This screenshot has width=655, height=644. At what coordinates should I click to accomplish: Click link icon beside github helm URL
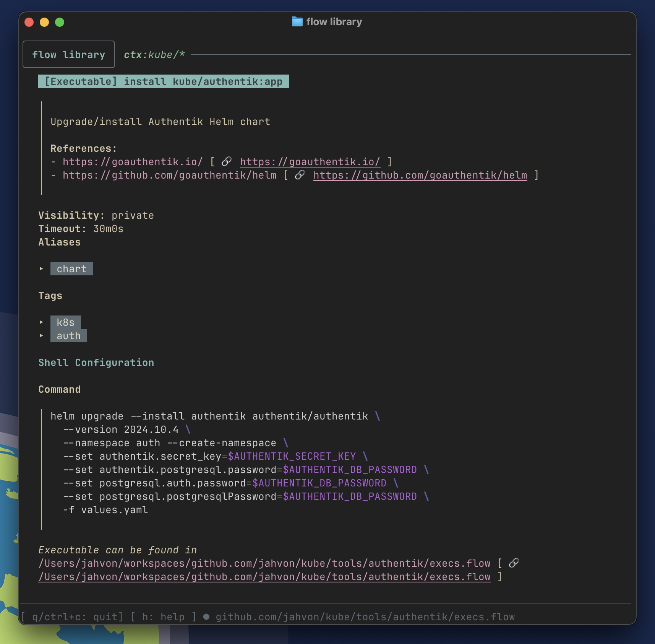pos(300,175)
